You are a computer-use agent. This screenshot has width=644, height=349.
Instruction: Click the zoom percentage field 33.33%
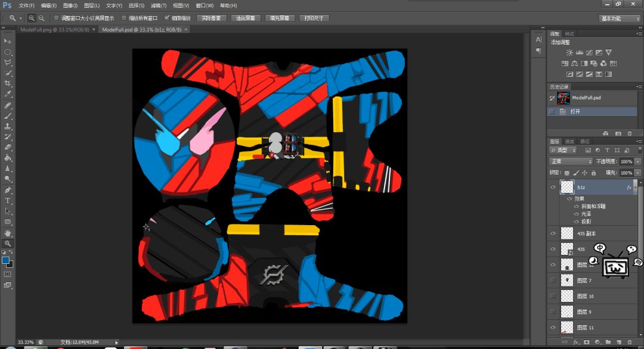(x=26, y=342)
